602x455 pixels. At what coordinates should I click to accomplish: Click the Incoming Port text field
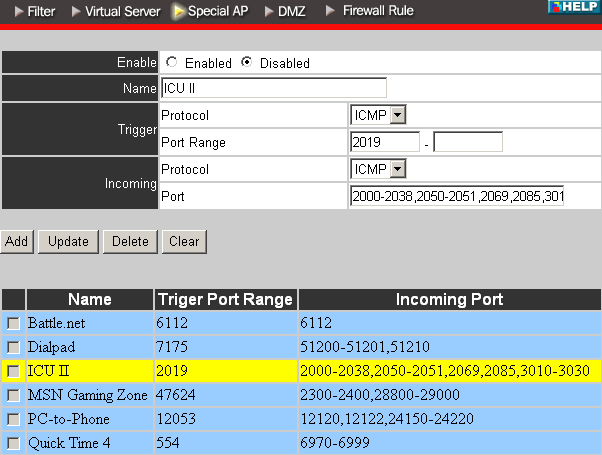(457, 196)
